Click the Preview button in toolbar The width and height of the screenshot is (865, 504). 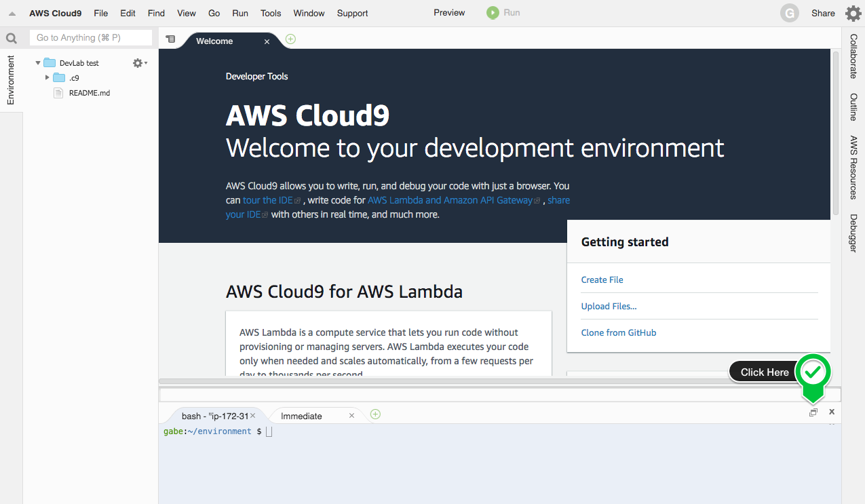tap(450, 13)
